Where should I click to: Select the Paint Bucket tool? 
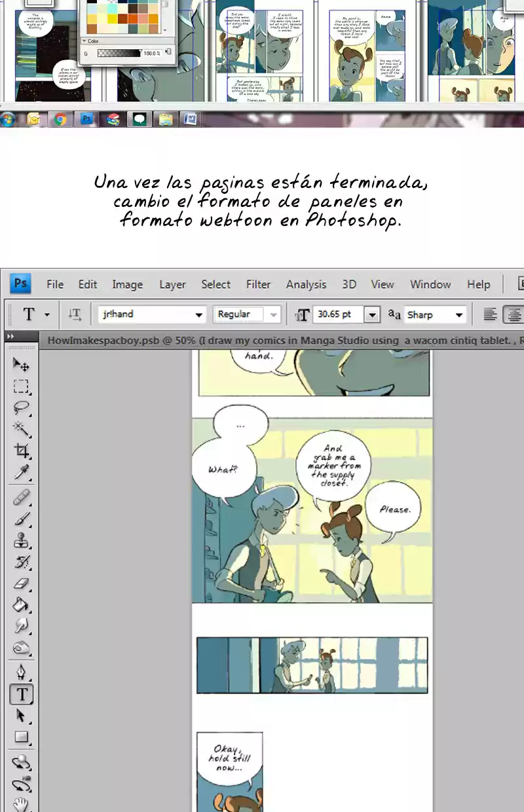pyautogui.click(x=22, y=605)
